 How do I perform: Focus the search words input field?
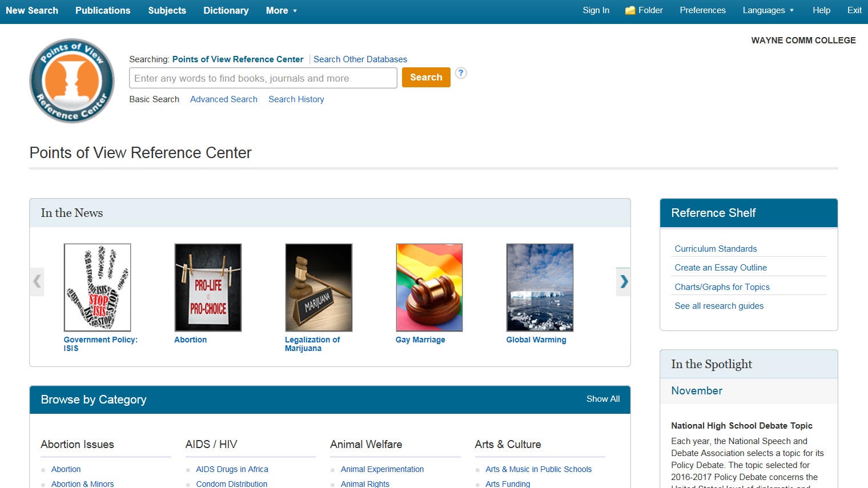click(x=263, y=78)
